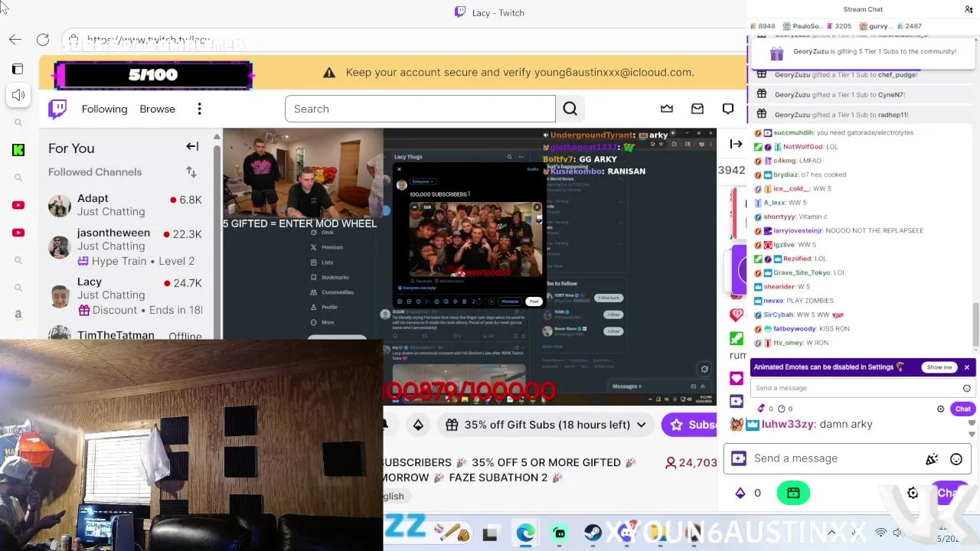Click the Show me button in emotes banner

coord(939,367)
